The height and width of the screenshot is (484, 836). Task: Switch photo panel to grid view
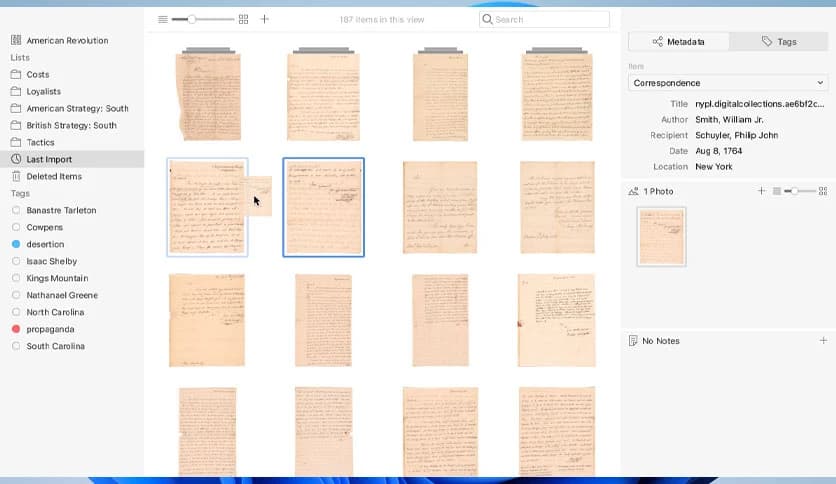[x=823, y=190]
